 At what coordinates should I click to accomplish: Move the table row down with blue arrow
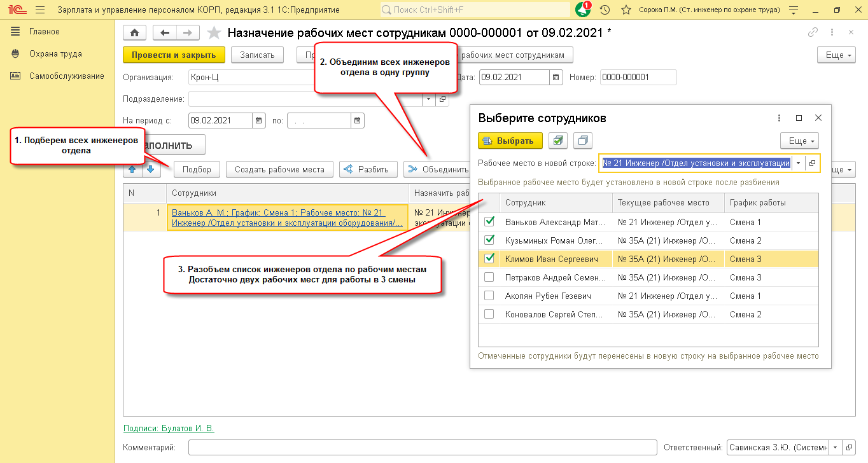[150, 169]
